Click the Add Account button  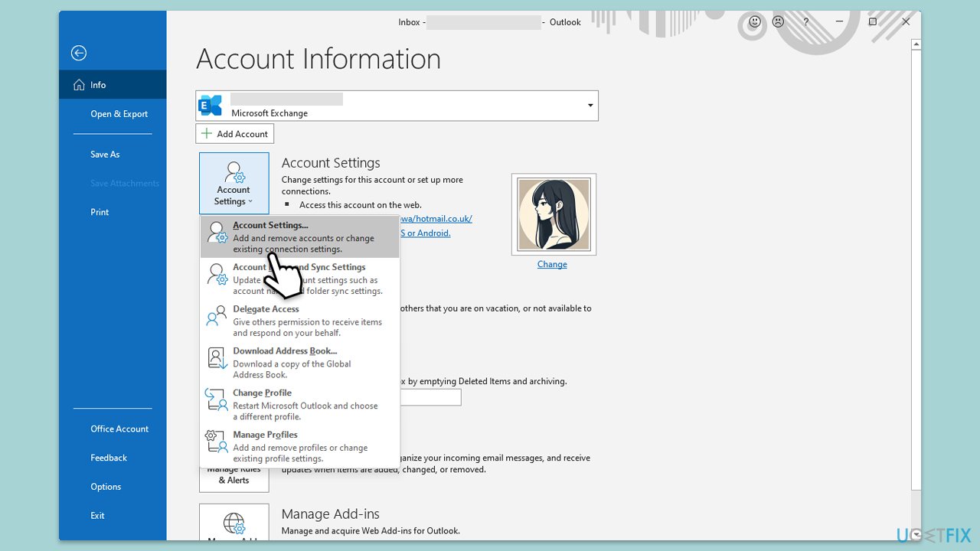234,134
